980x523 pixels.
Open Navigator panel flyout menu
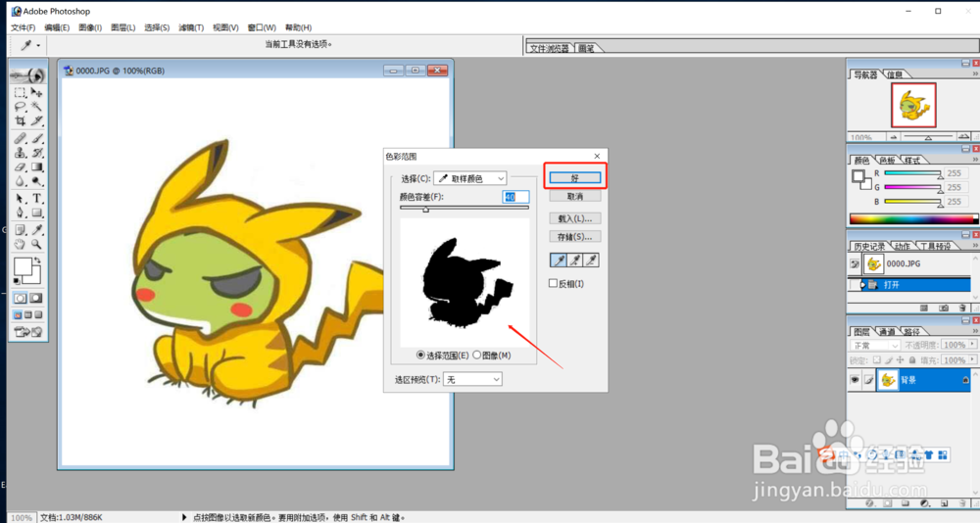pyautogui.click(x=976, y=73)
